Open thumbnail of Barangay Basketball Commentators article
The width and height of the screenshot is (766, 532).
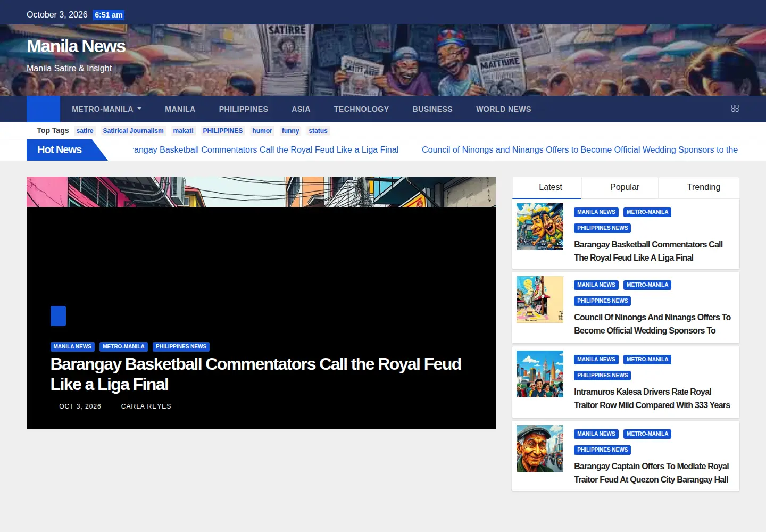click(540, 227)
